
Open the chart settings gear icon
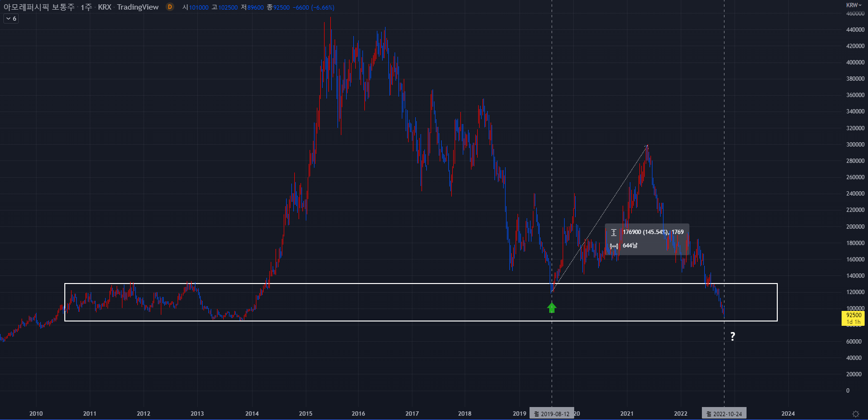856,414
